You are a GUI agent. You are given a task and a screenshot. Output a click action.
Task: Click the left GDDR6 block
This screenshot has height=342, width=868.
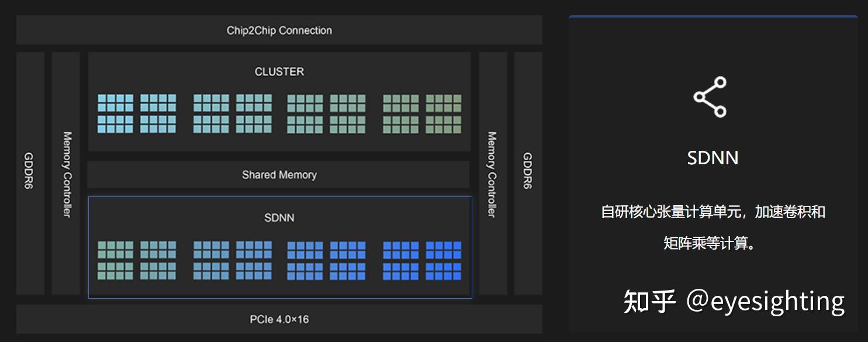(x=30, y=173)
